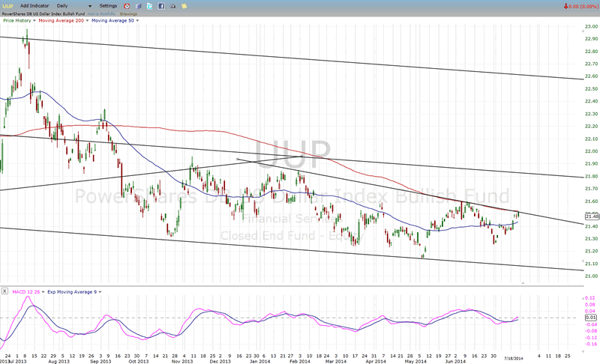Click the blue book icon in the toolbar
This screenshot has width=600, height=364.
138,6
